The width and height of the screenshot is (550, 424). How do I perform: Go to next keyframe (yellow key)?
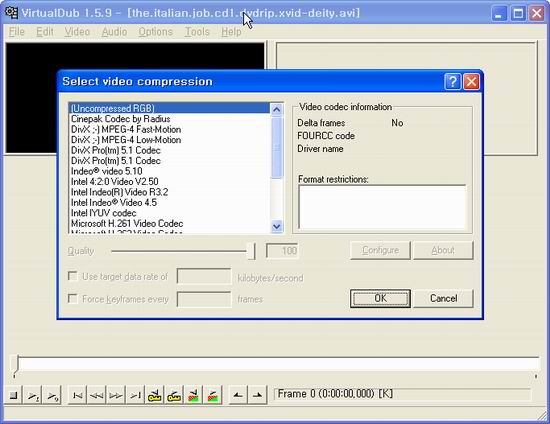(174, 395)
